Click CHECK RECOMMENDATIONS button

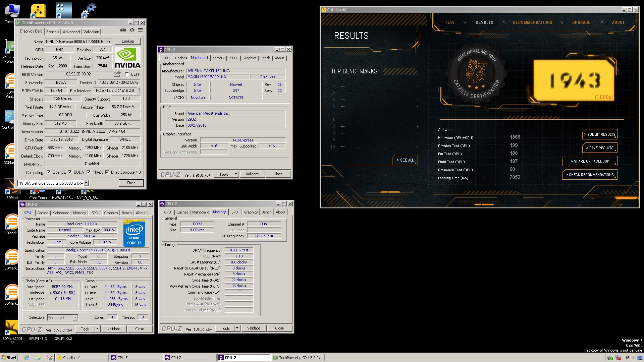pyautogui.click(x=590, y=175)
